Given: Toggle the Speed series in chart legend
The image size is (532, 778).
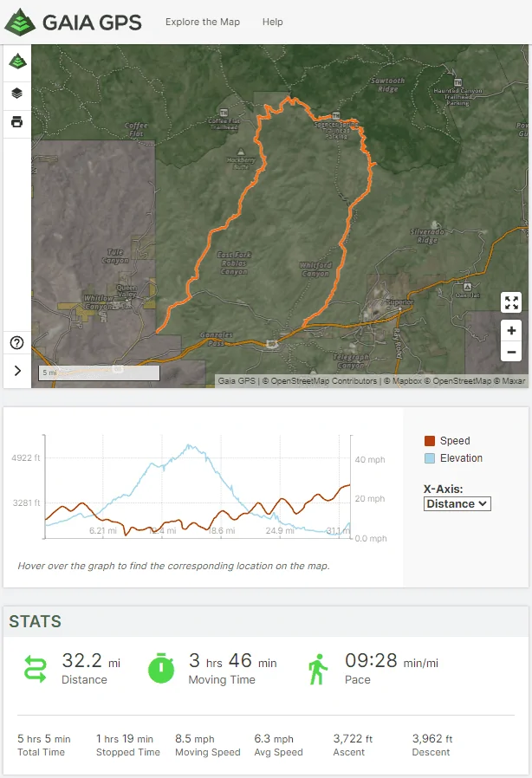Looking at the screenshot, I should pyautogui.click(x=447, y=441).
